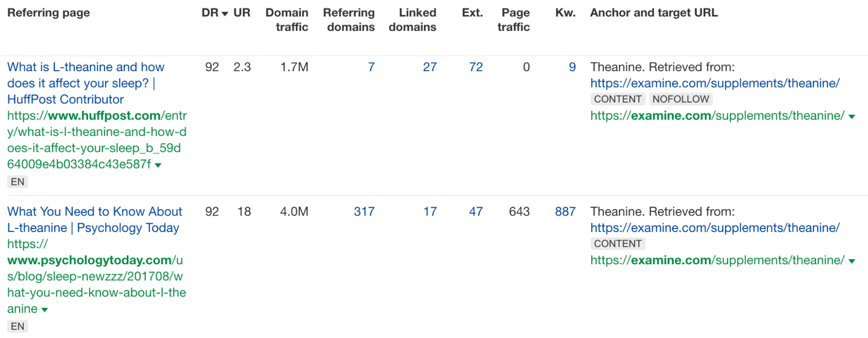Expand the Psychology Today URL options

[x=43, y=309]
